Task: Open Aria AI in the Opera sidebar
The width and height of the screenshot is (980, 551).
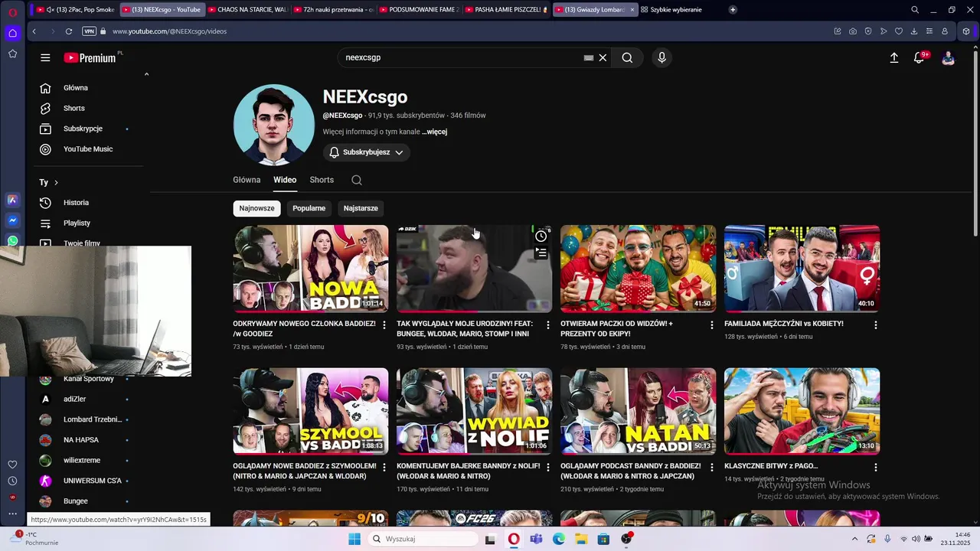Action: 12,200
